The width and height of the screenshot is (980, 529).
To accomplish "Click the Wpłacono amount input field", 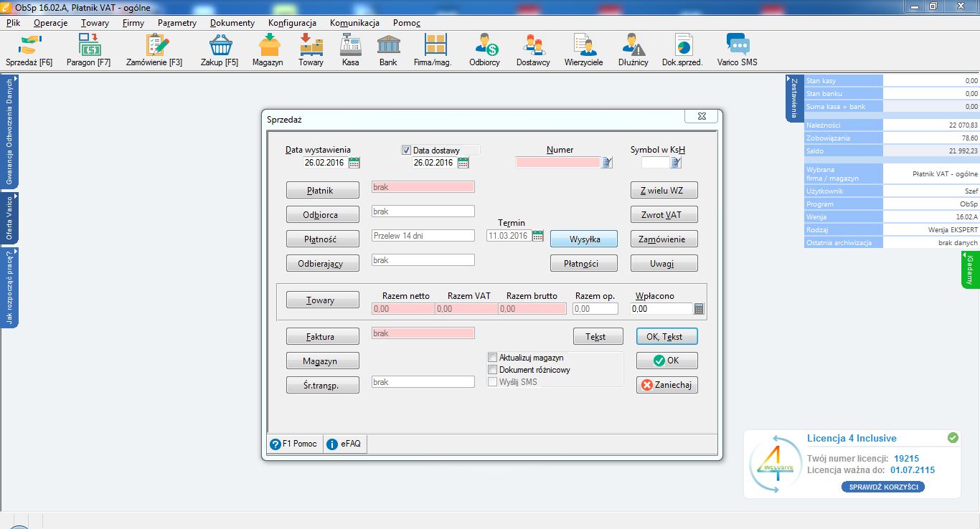I will (x=661, y=309).
